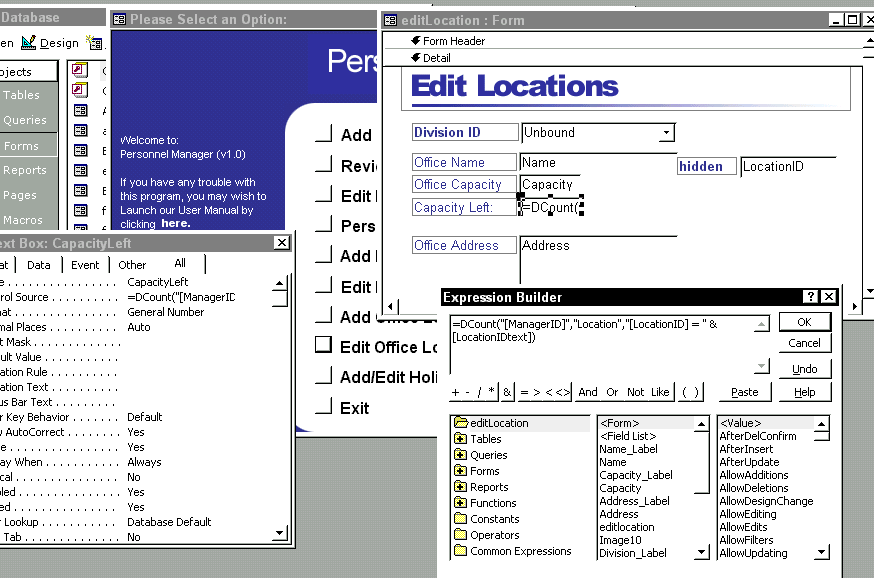The image size is (874, 578).
Task: Select the Capacity text box in form
Action: pyautogui.click(x=550, y=184)
